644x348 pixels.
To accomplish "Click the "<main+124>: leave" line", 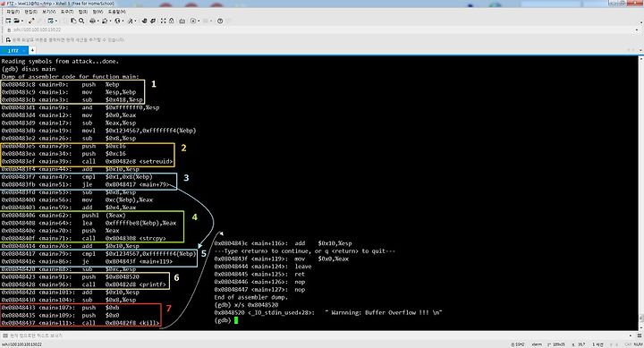I will tap(262, 267).
